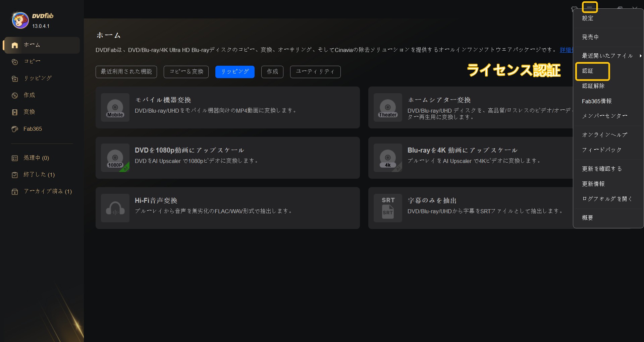Show the 終了した (1) task list
Image resolution: width=644 pixels, height=342 pixels.
pyautogui.click(x=42, y=175)
